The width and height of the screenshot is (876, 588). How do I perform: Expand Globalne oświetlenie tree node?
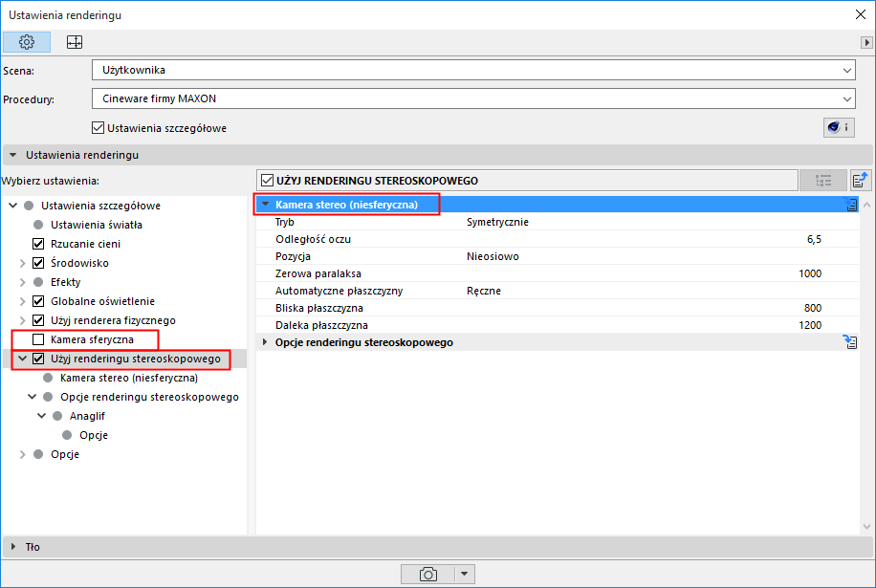(x=23, y=301)
